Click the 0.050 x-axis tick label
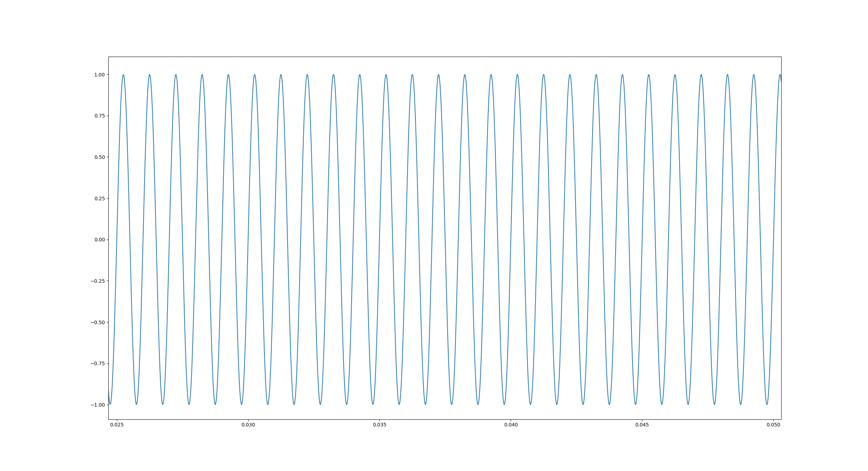Screen dimensions: 868x471 coord(773,425)
